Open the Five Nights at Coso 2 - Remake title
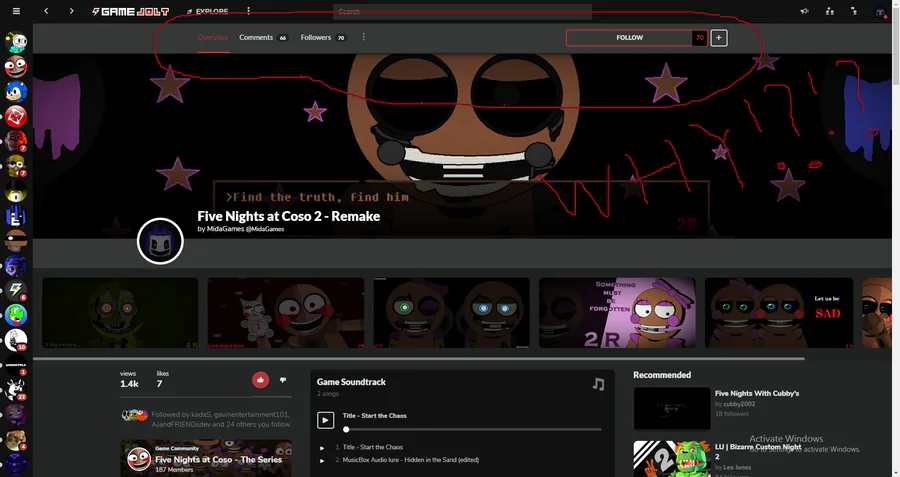This screenshot has height=477, width=900. click(289, 216)
